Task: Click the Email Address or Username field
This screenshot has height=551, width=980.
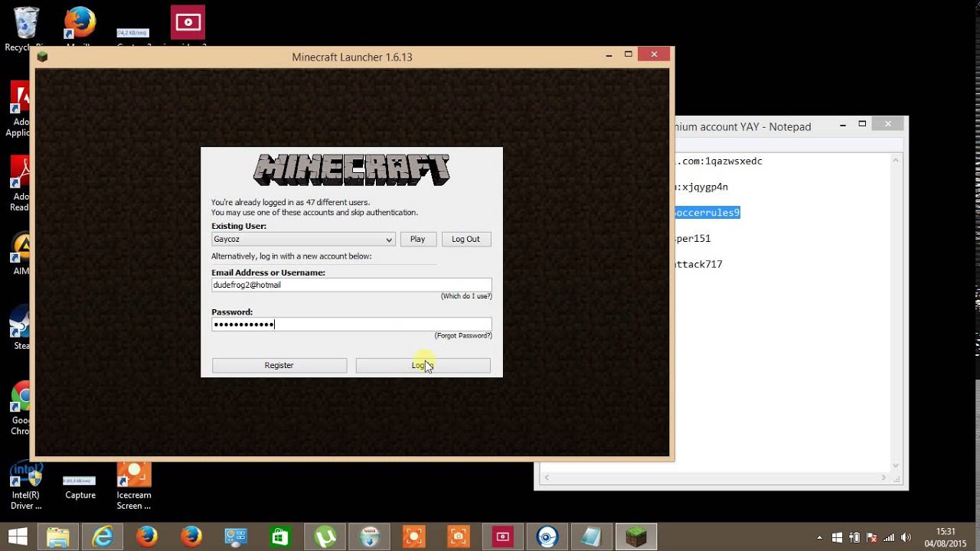Action: [x=351, y=285]
